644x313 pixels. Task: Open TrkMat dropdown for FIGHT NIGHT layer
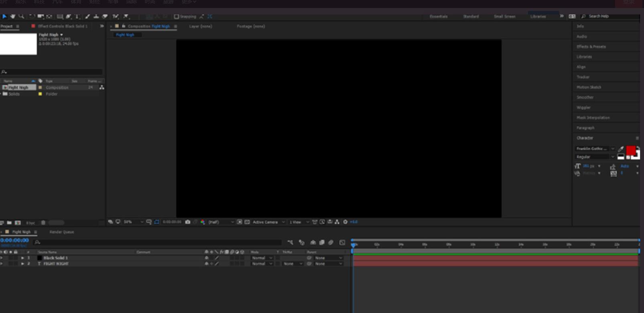click(293, 264)
